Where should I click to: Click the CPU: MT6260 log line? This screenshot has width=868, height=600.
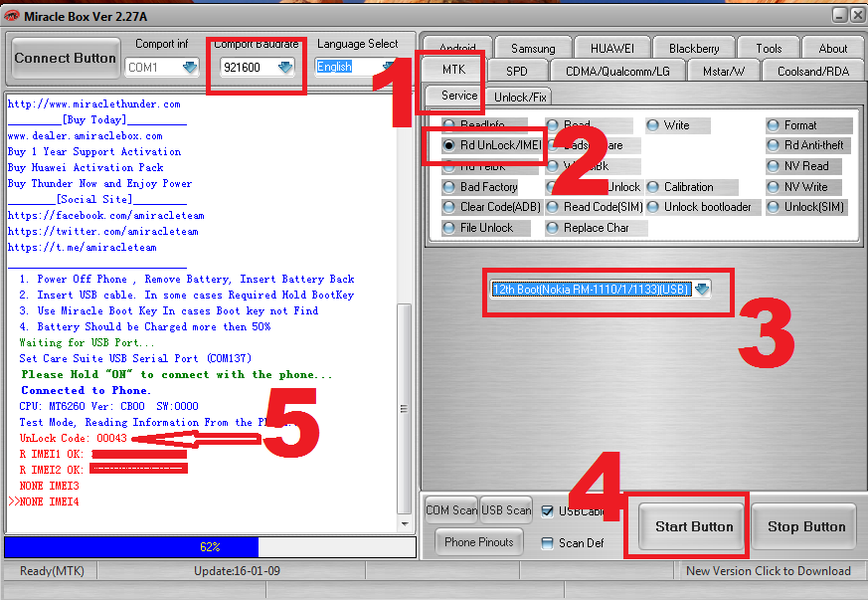[108, 406]
